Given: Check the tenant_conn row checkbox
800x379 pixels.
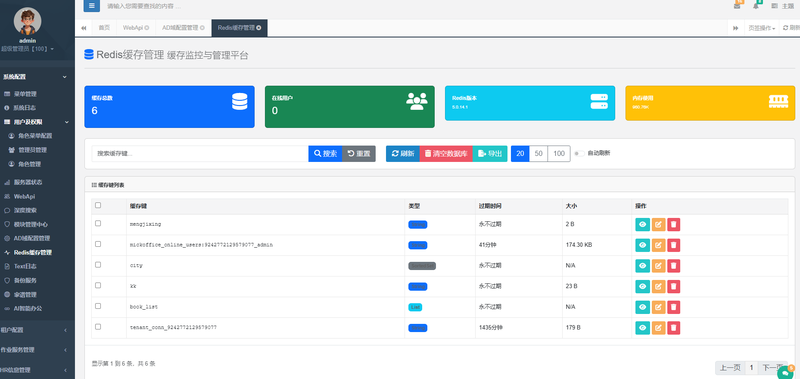Looking at the screenshot, I should (98, 327).
